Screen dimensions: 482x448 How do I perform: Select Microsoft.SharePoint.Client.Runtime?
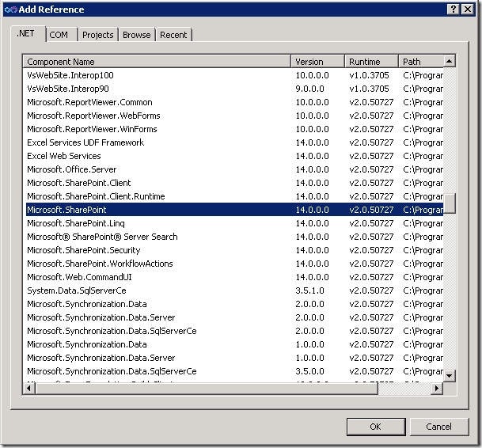pyautogui.click(x=234, y=196)
